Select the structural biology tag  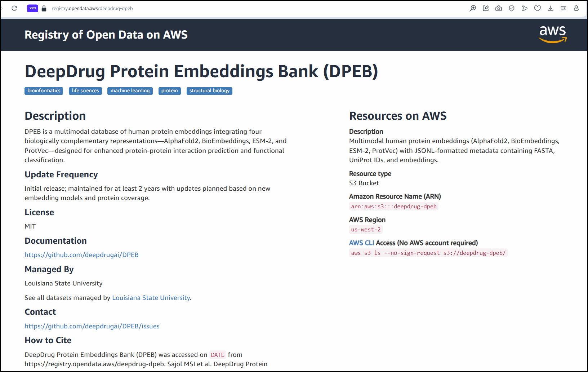coord(209,91)
